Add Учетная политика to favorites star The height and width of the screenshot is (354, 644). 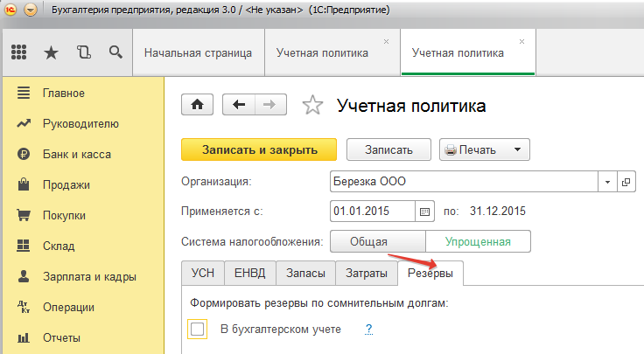click(x=312, y=106)
